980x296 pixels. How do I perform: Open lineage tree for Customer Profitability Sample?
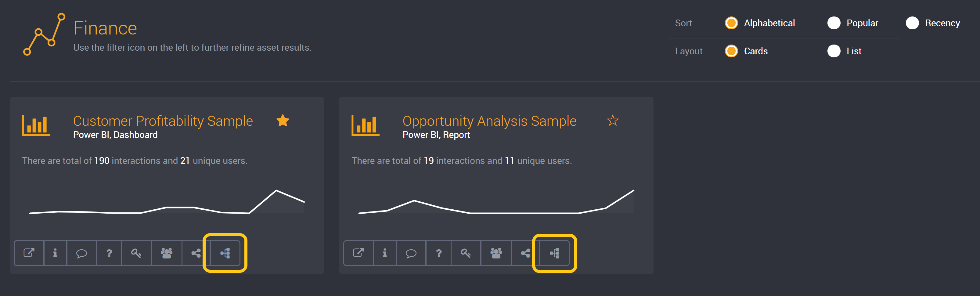[x=225, y=253]
